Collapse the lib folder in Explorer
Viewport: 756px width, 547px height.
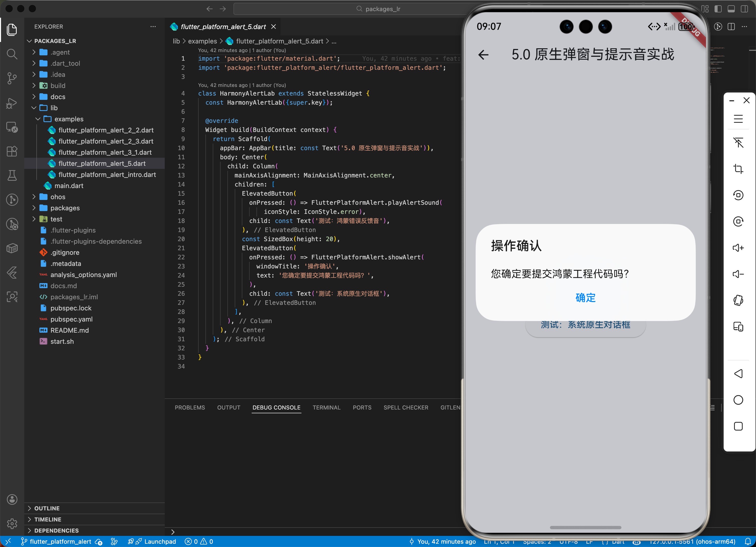pyautogui.click(x=34, y=108)
